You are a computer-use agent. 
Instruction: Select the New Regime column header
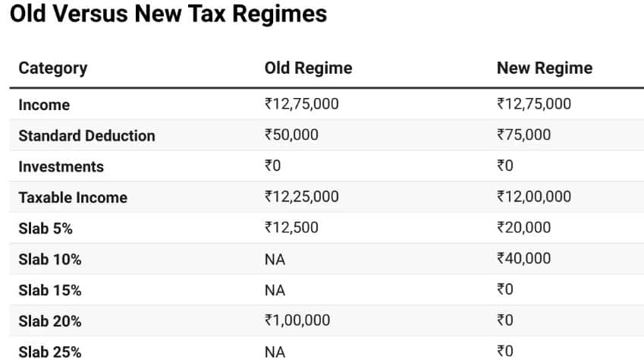click(544, 68)
